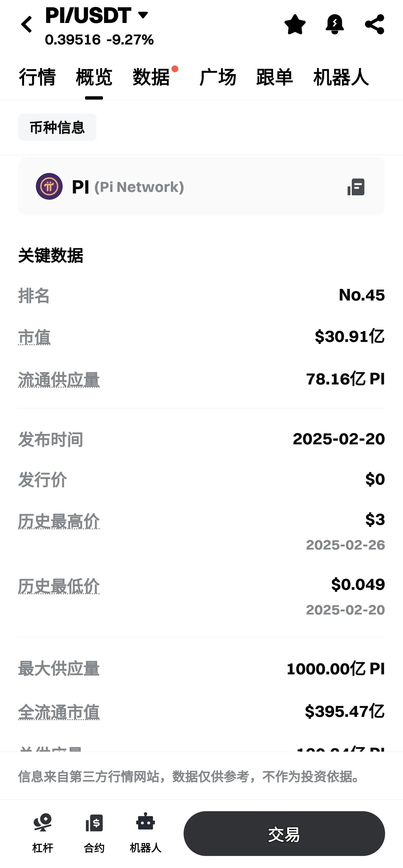Switch to the 数据 tab
The width and height of the screenshot is (403, 868).
click(151, 77)
